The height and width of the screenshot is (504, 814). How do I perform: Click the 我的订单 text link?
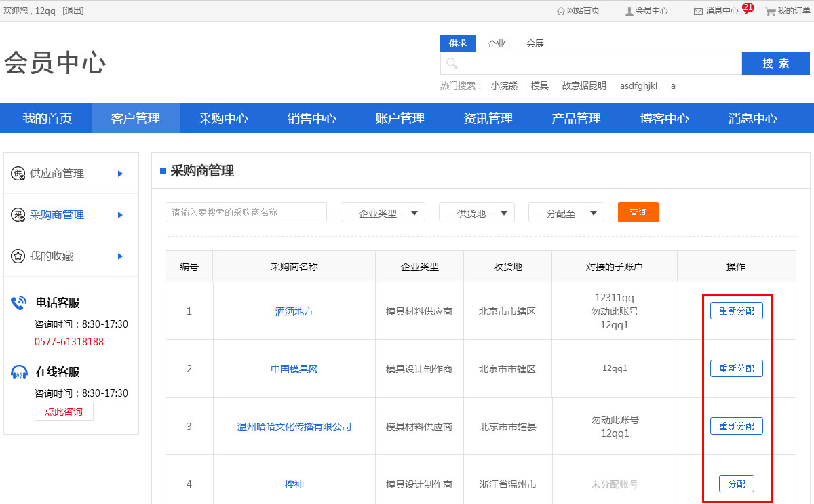coord(794,11)
